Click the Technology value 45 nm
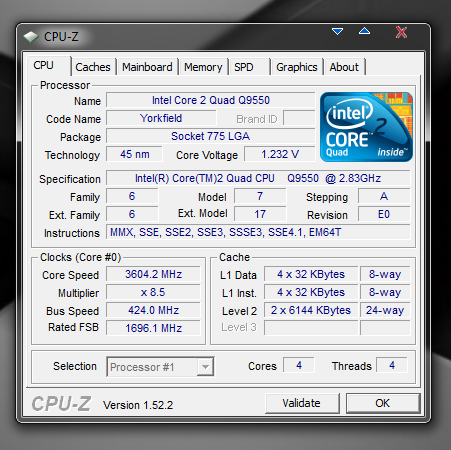451x450 pixels. [134, 154]
